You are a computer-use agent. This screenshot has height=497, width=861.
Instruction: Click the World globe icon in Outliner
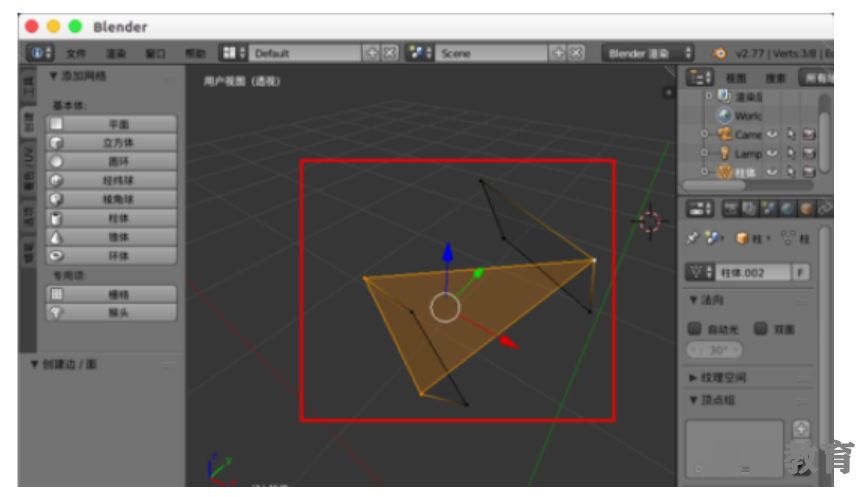725,115
